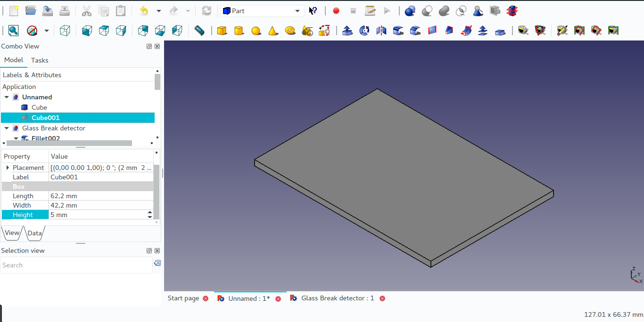Viewport: 644px width, 322px height.
Task: Activate the What's This help cursor
Action: [313, 11]
